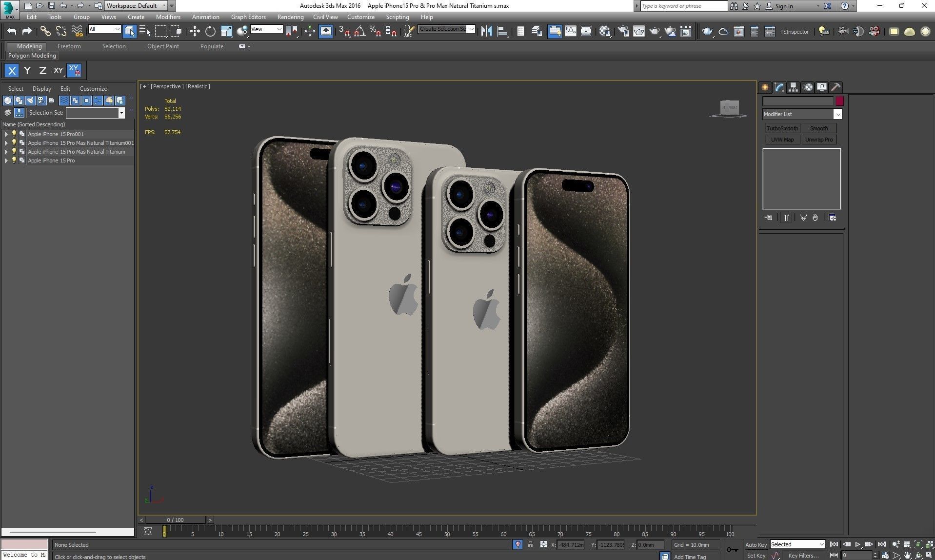The image size is (935, 560).
Task: Open the Modifiers menu
Action: coord(168,17)
